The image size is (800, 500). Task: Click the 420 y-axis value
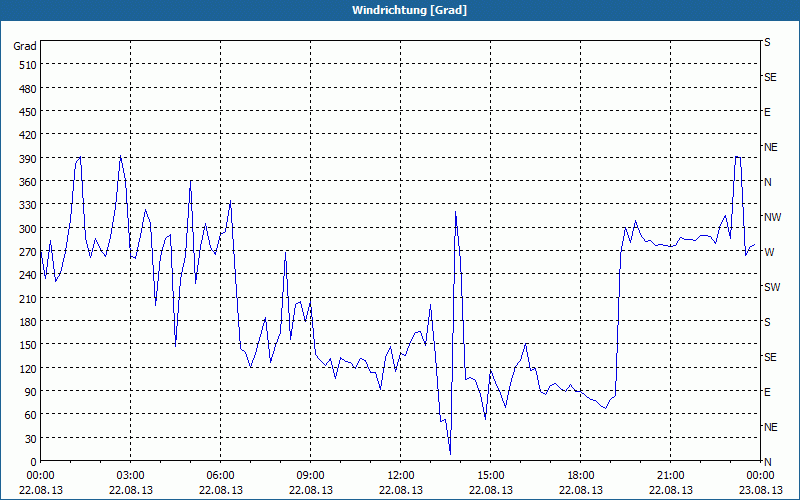click(27, 136)
